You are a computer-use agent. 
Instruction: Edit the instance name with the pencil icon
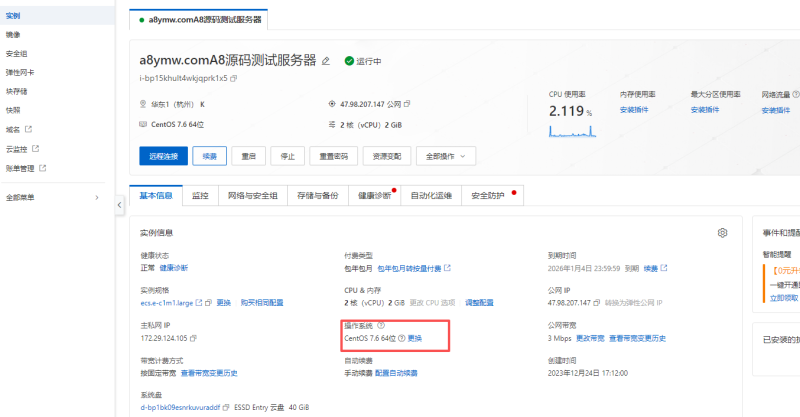coord(326,61)
